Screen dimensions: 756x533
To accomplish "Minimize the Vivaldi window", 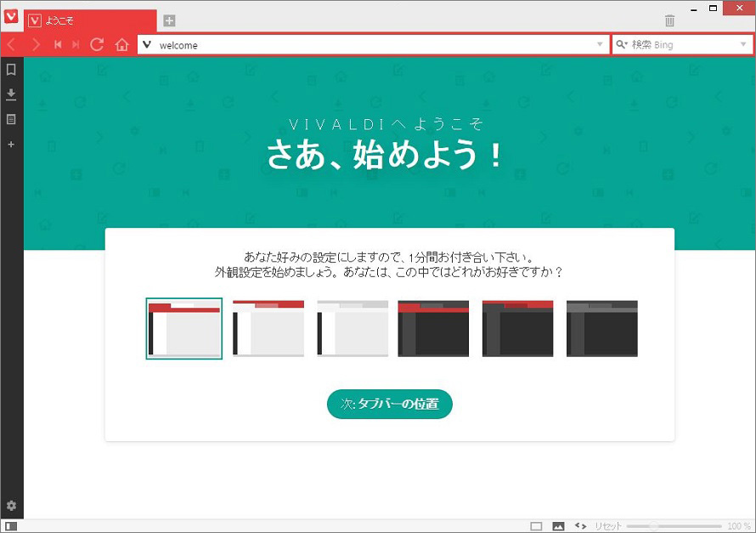I will pyautogui.click(x=694, y=9).
